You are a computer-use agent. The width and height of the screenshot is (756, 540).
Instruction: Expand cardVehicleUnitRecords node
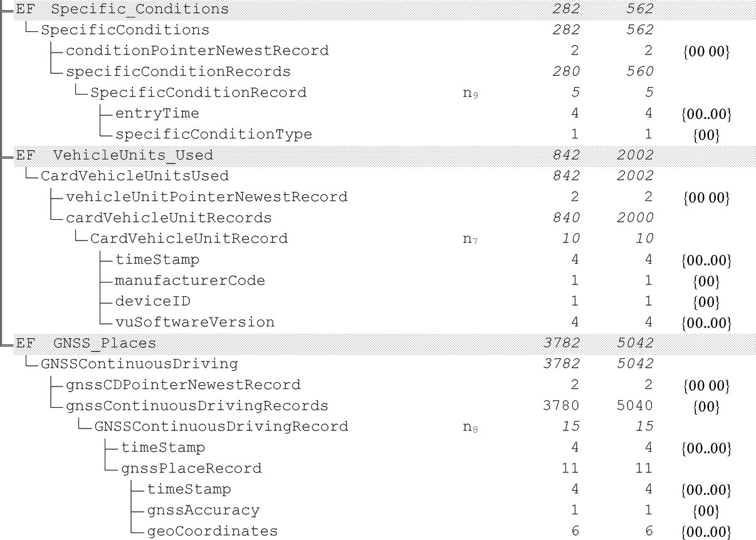point(169,217)
